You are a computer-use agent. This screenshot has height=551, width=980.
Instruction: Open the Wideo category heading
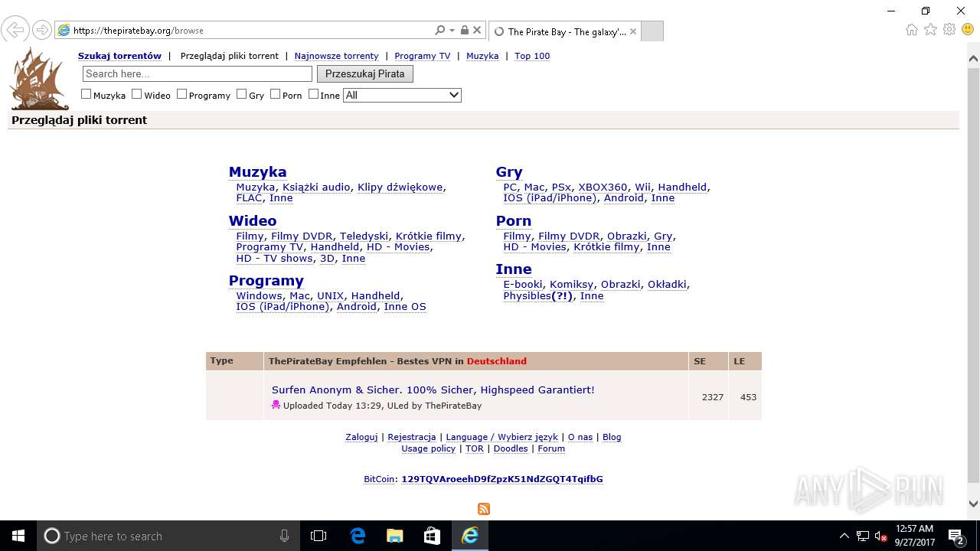coord(253,220)
